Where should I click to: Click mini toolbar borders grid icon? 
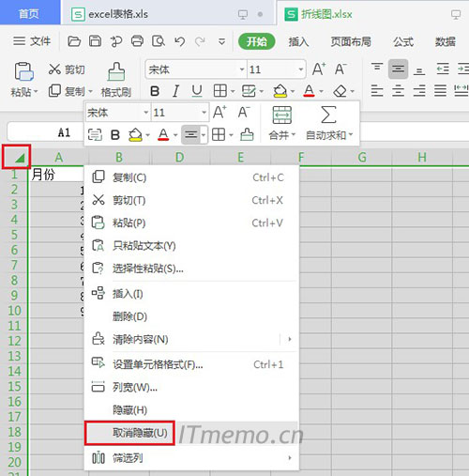(x=219, y=135)
